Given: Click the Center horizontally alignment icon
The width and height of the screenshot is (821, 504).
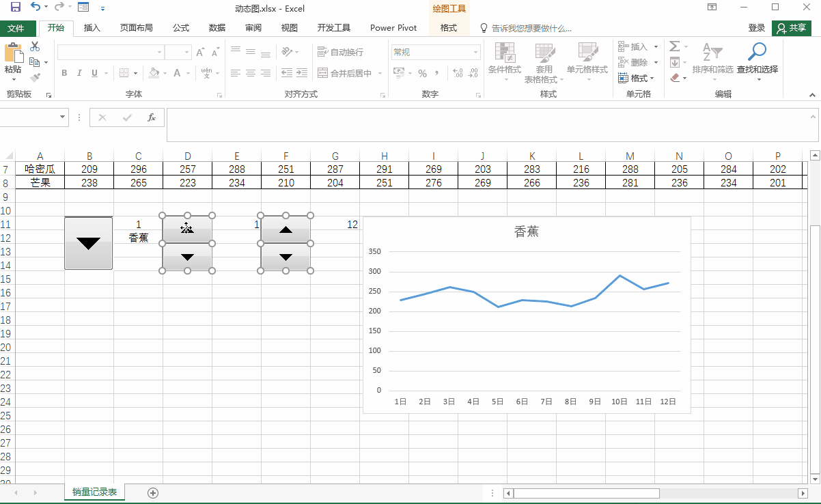Looking at the screenshot, I should 251,73.
